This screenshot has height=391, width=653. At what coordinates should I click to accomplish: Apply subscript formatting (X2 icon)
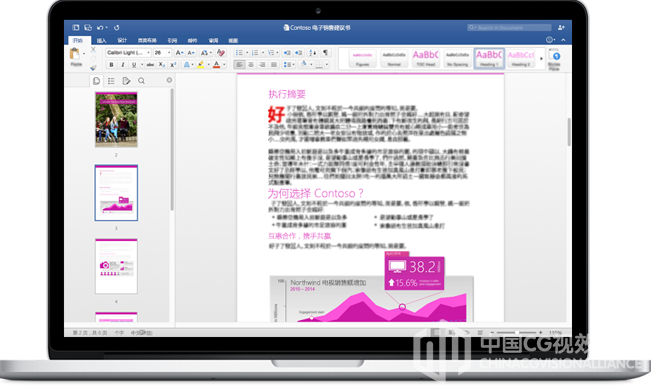tap(162, 65)
